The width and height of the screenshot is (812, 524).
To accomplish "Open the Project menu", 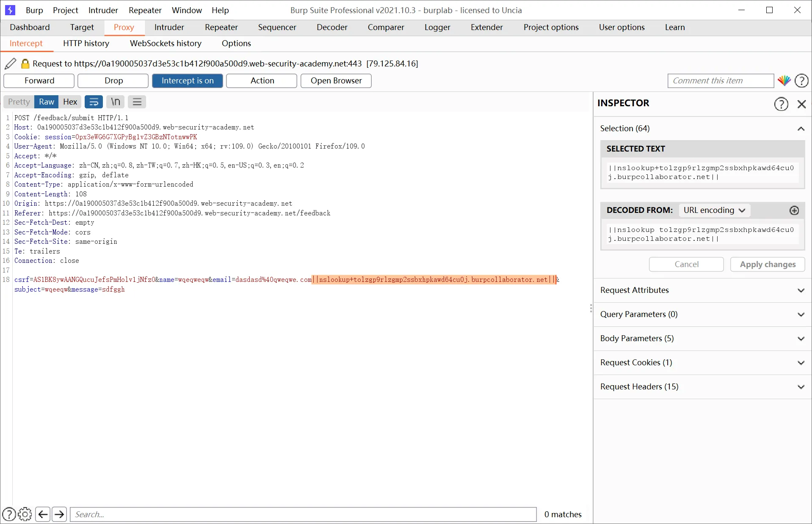I will pyautogui.click(x=66, y=10).
